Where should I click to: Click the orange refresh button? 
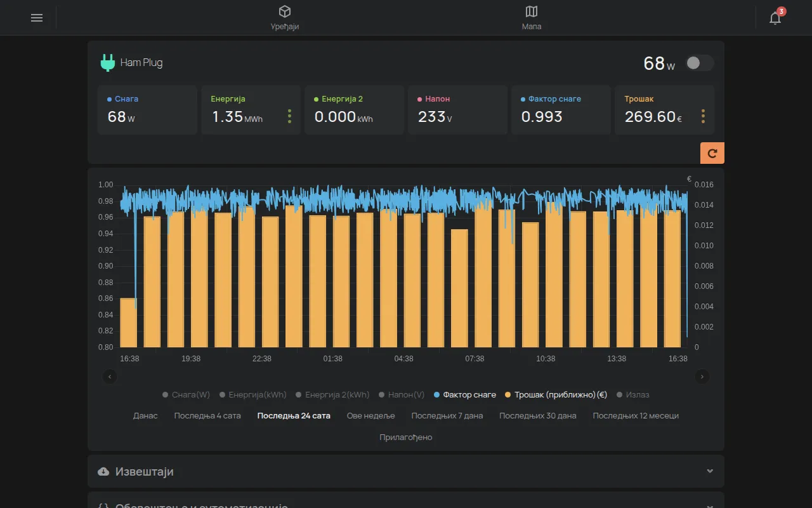pos(712,153)
